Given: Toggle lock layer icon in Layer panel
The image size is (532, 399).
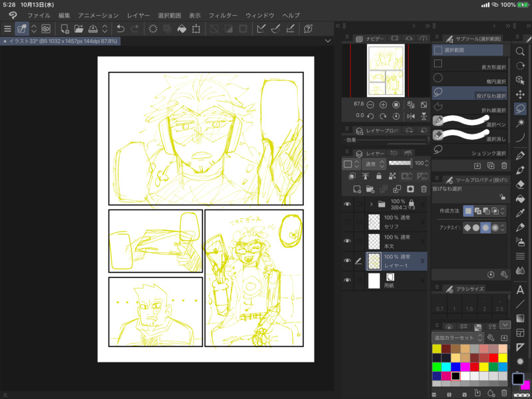Looking at the screenshot, I should click(379, 176).
